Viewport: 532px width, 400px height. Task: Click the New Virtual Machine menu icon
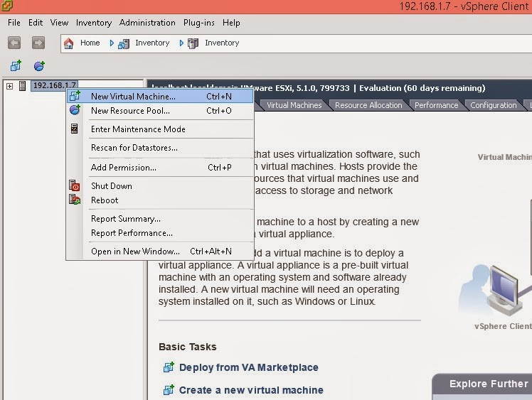(75, 96)
